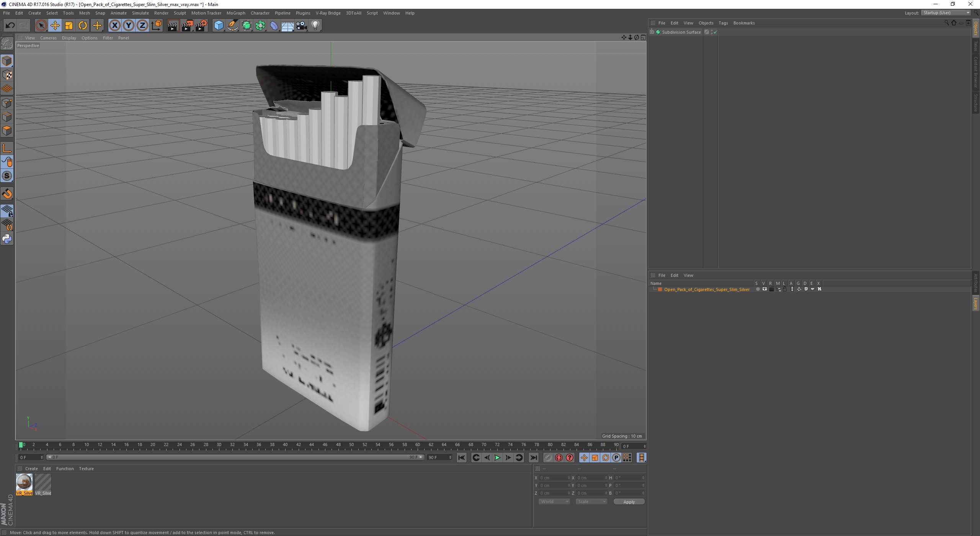Screen dimensions: 980x536
Task: Toggle Z axis lock
Action: click(x=142, y=26)
